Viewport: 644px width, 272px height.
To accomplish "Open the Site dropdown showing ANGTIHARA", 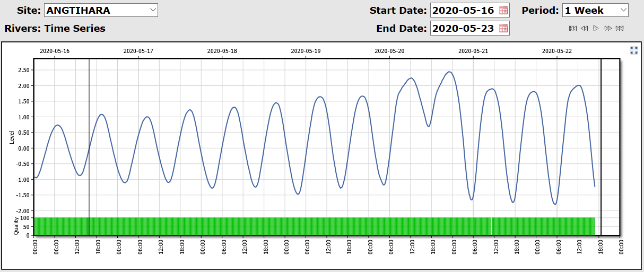I will pyautogui.click(x=101, y=10).
